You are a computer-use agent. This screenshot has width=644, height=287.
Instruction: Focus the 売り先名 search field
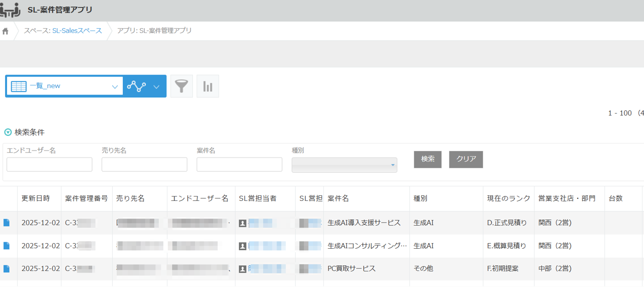coord(144,165)
